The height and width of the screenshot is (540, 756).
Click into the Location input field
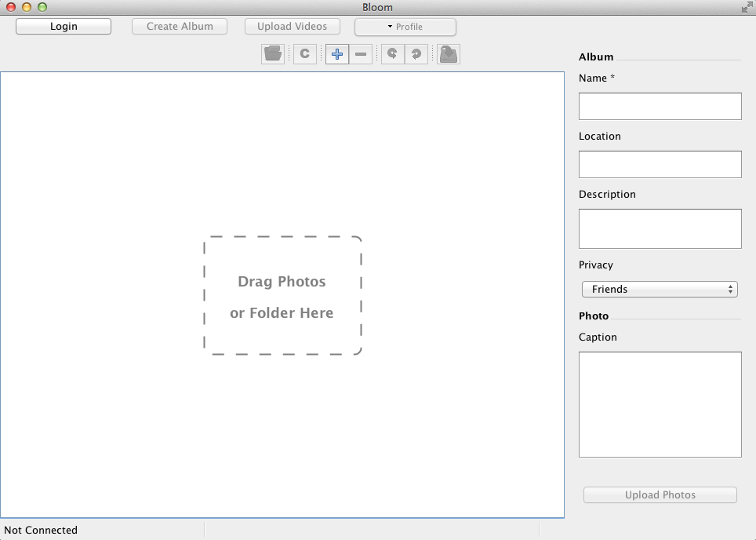[x=660, y=165]
